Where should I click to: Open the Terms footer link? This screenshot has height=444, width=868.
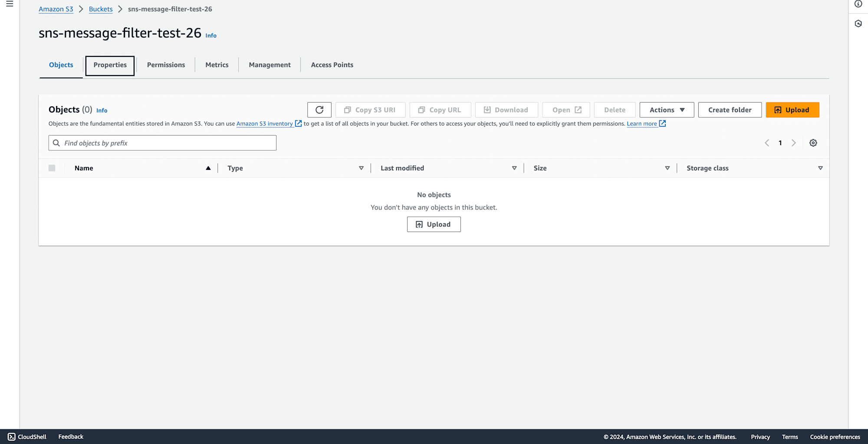click(x=790, y=437)
